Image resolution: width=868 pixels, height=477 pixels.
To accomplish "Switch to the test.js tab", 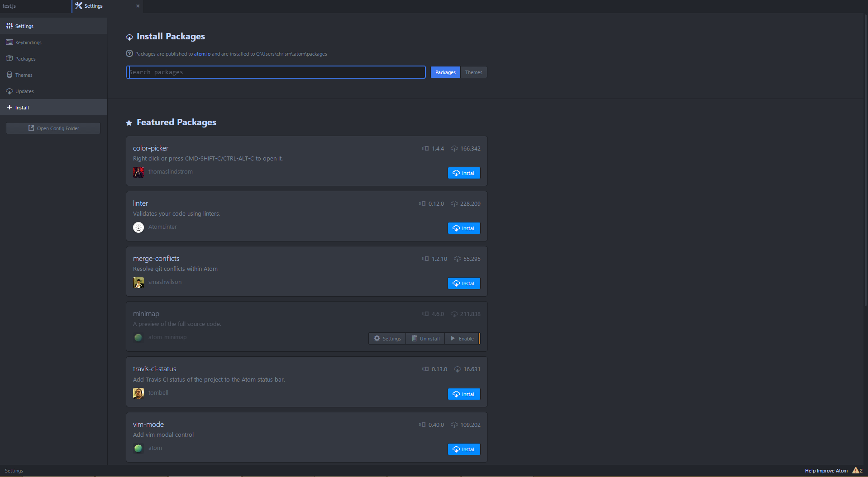I will click(x=34, y=6).
